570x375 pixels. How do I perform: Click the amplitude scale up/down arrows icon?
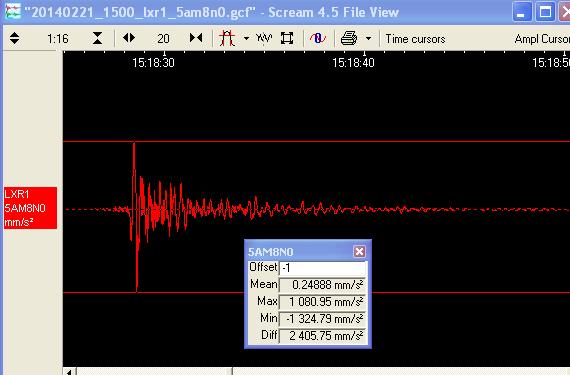(x=15, y=38)
